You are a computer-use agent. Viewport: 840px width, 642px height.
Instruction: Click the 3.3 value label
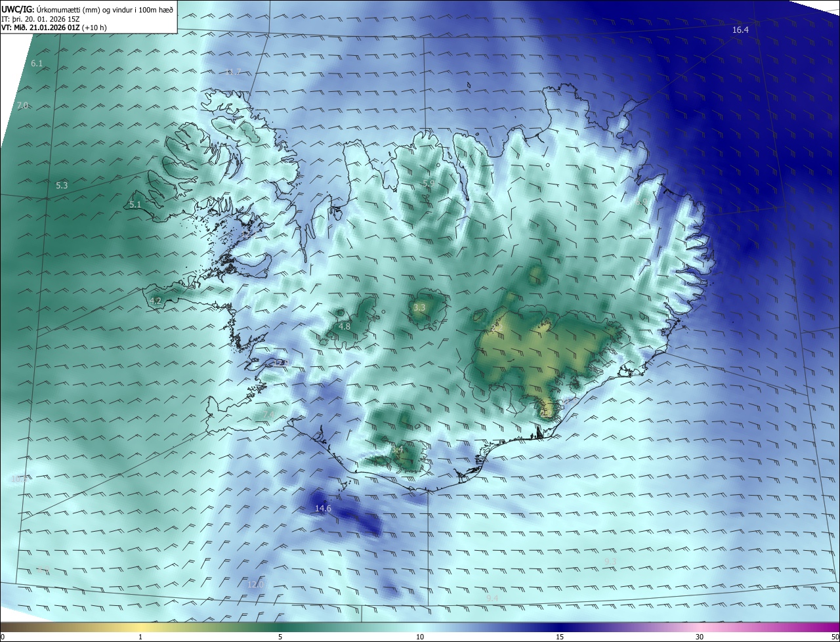click(419, 308)
